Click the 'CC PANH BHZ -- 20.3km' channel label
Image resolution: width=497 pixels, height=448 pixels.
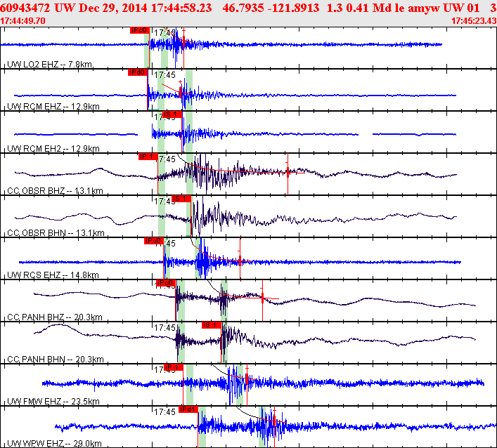click(55, 317)
